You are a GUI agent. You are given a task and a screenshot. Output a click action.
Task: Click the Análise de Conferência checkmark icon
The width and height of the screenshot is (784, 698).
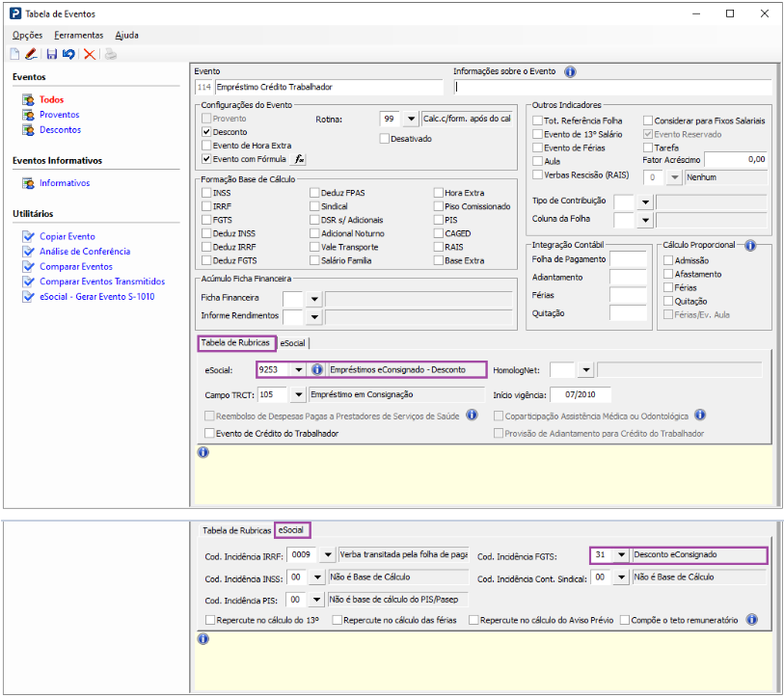pos(29,252)
